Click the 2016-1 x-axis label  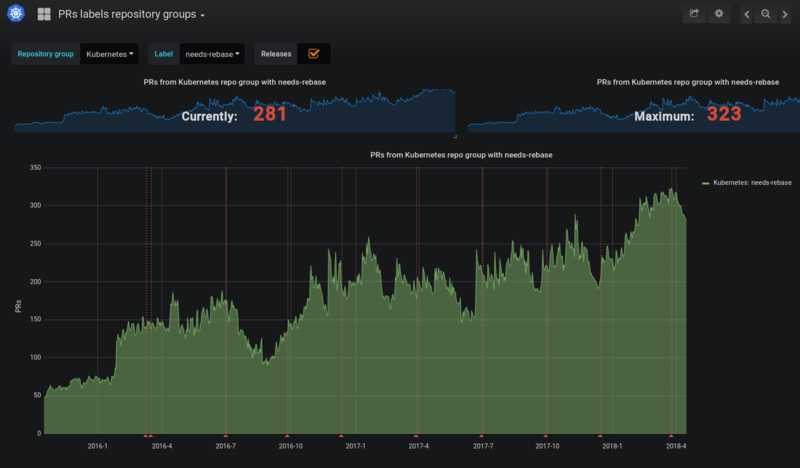tap(97, 446)
